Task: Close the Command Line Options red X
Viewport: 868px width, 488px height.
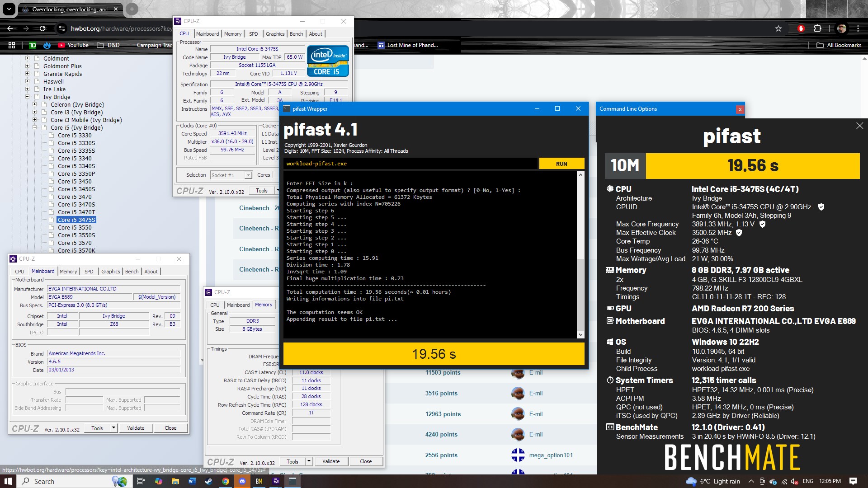Action: coord(740,109)
